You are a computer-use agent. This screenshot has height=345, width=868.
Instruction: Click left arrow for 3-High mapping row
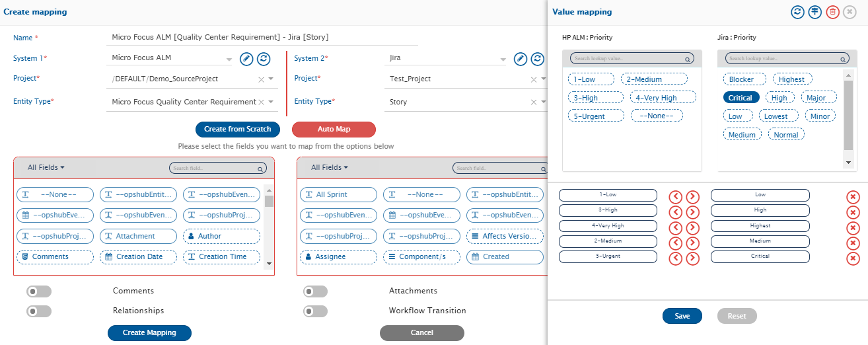click(x=675, y=211)
